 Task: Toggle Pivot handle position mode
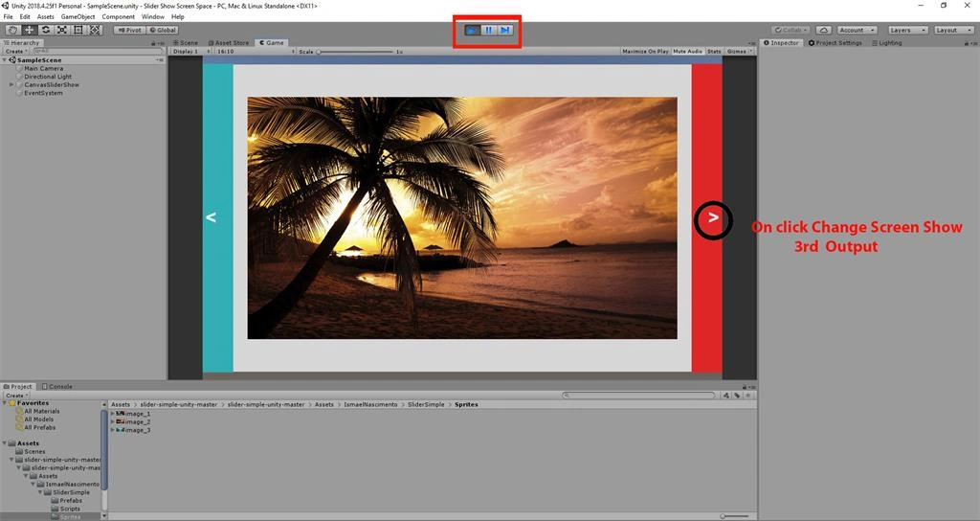(x=129, y=30)
